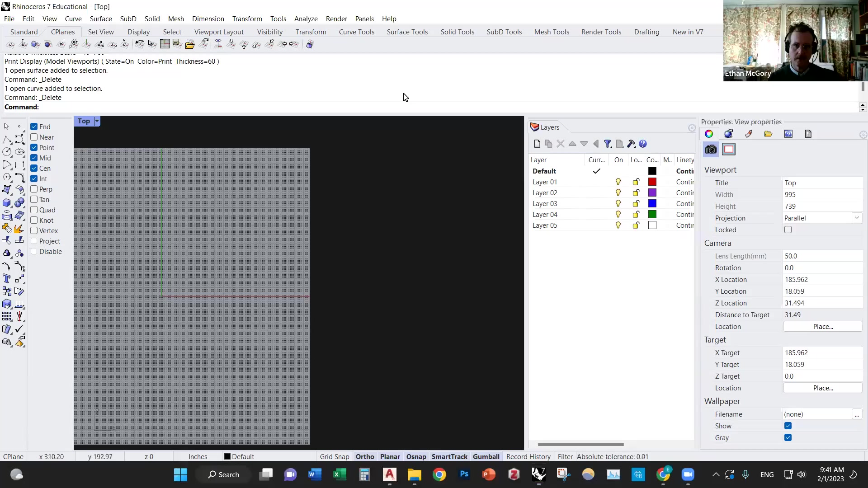Toggle Ortho in the status bar
Image resolution: width=868 pixels, height=488 pixels.
click(364, 456)
